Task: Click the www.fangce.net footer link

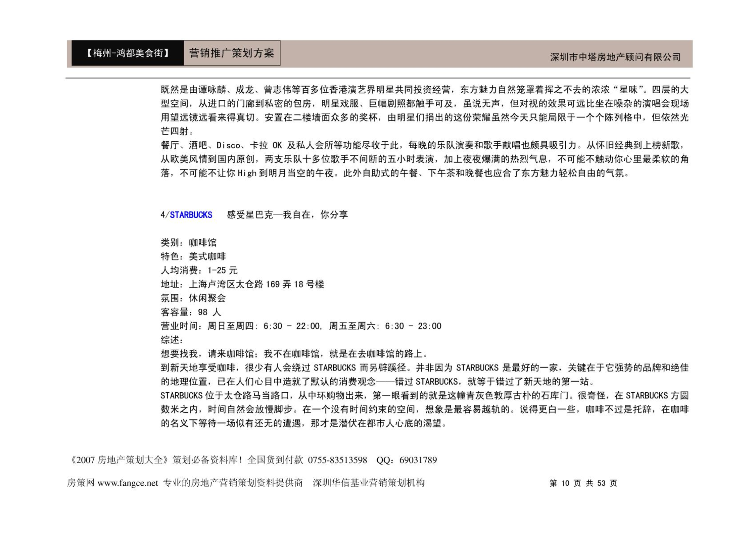Action: click(128, 483)
